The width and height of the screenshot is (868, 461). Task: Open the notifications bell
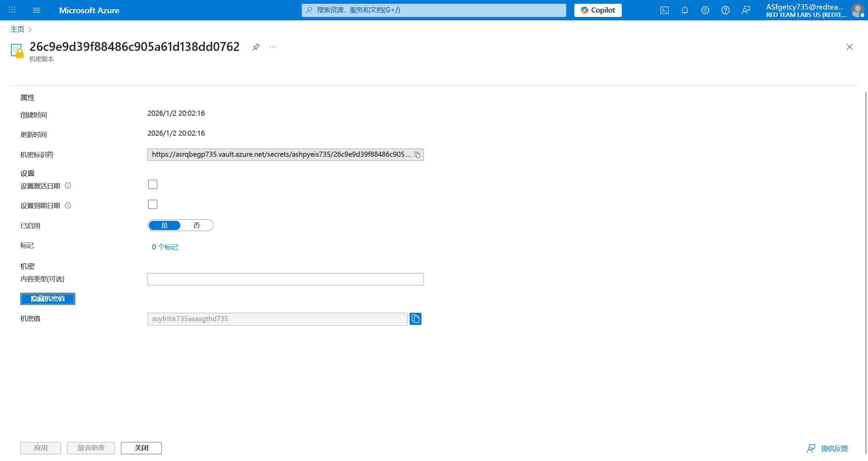point(685,10)
